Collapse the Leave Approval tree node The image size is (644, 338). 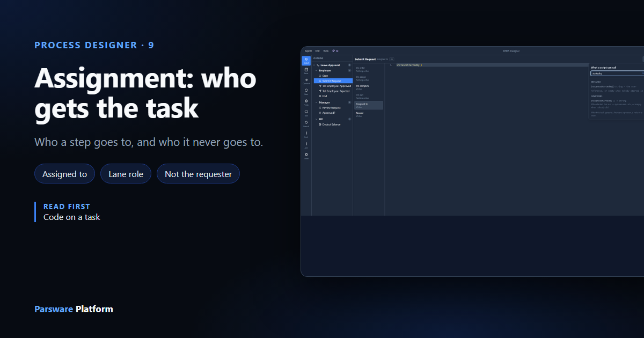(314, 65)
